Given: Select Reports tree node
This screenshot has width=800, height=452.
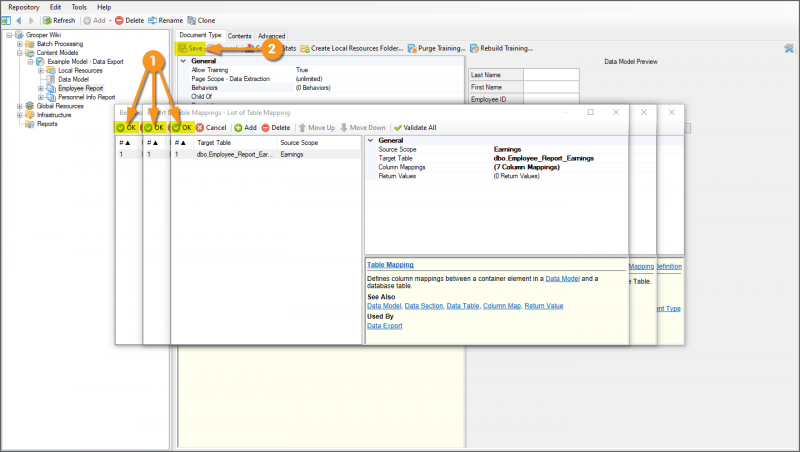Looking at the screenshot, I should (47, 123).
